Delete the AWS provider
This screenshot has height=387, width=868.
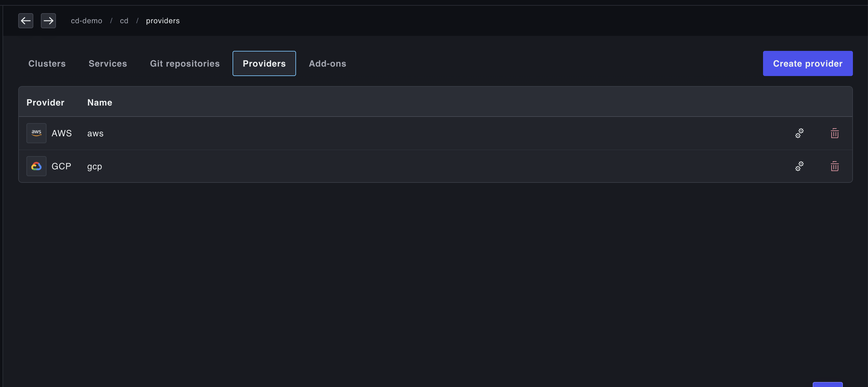click(834, 134)
